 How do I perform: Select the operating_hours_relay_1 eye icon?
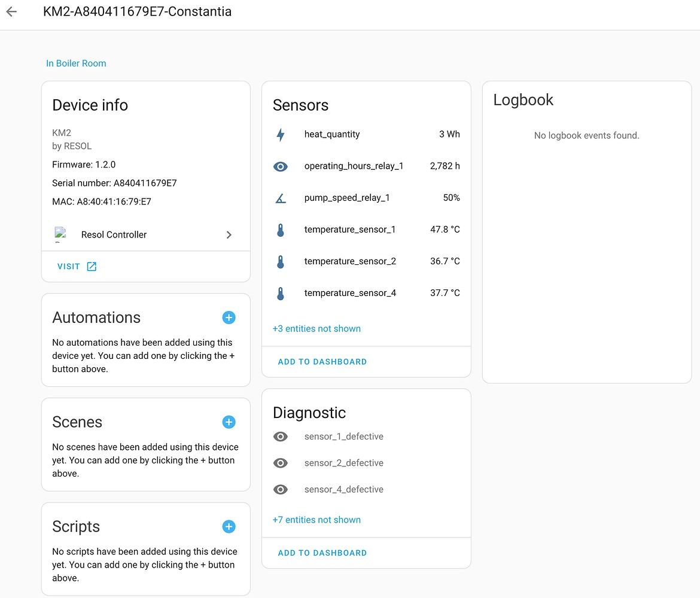(281, 166)
